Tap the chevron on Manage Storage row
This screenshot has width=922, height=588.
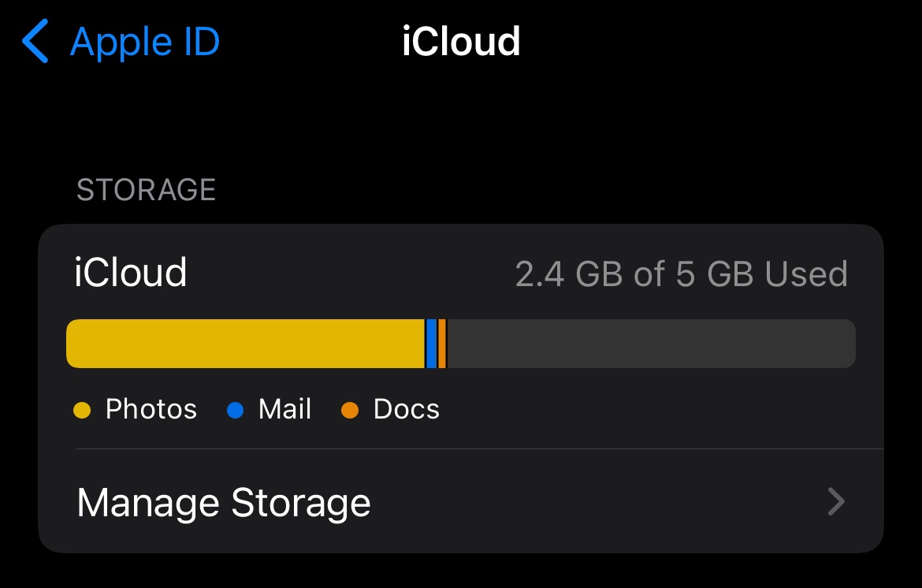(836, 502)
